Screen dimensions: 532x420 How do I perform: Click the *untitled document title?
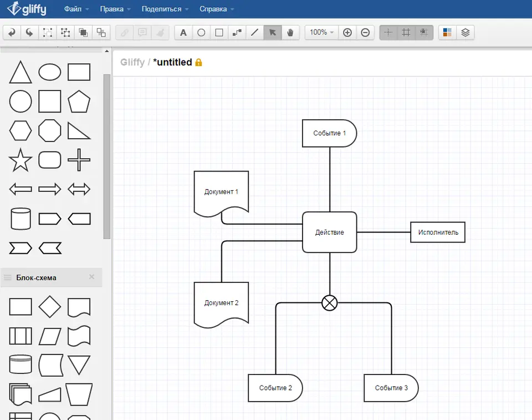click(x=172, y=62)
